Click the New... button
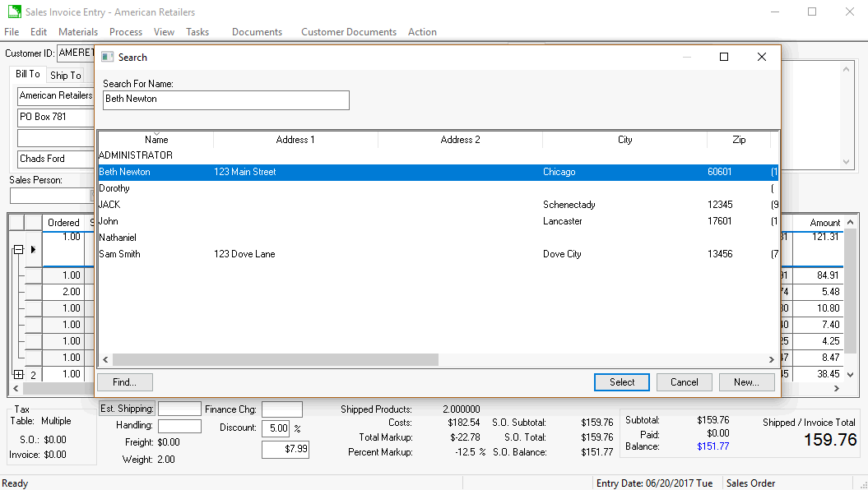 coord(746,382)
